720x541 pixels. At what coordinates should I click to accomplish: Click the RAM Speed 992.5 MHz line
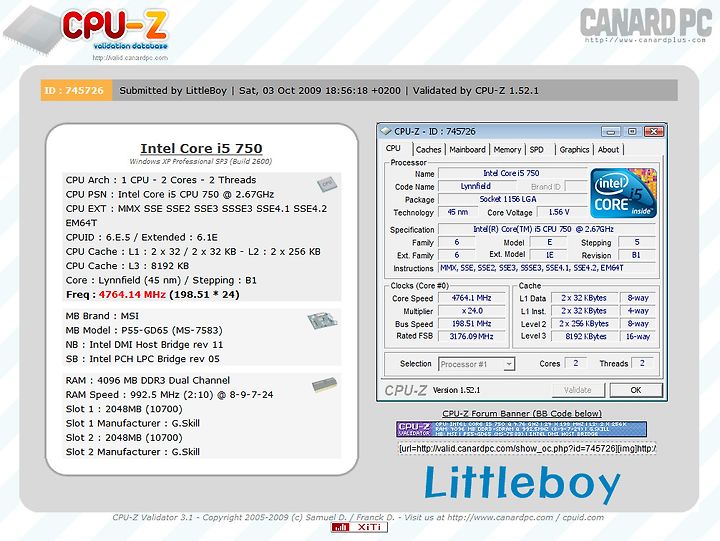(169, 395)
